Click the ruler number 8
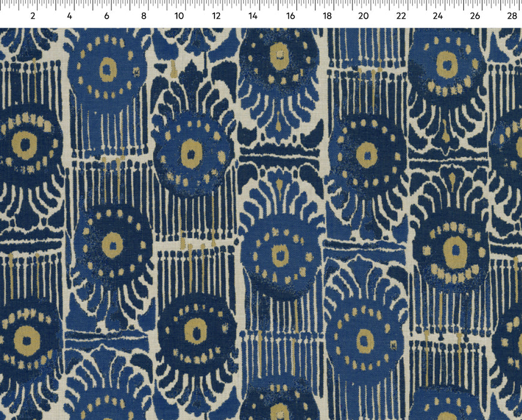 tap(144, 16)
